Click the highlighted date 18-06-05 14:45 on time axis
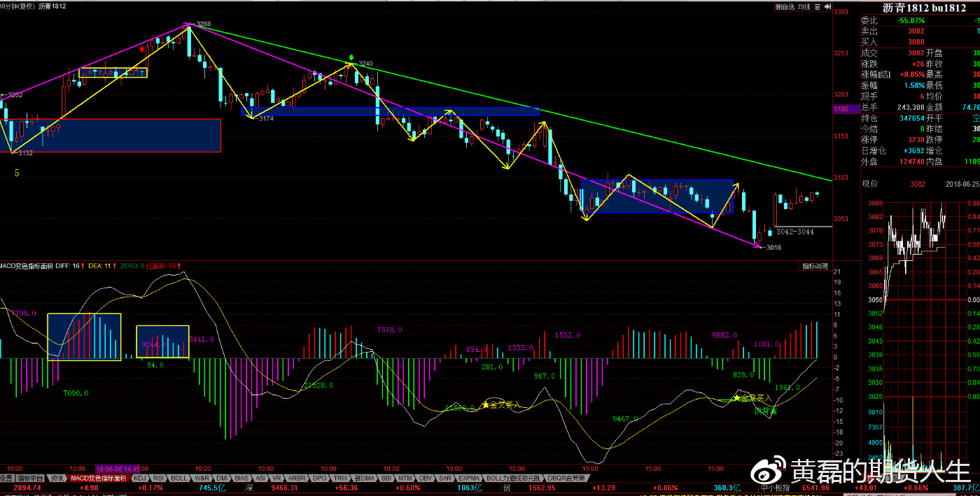The height and width of the screenshot is (496, 980). [118, 468]
